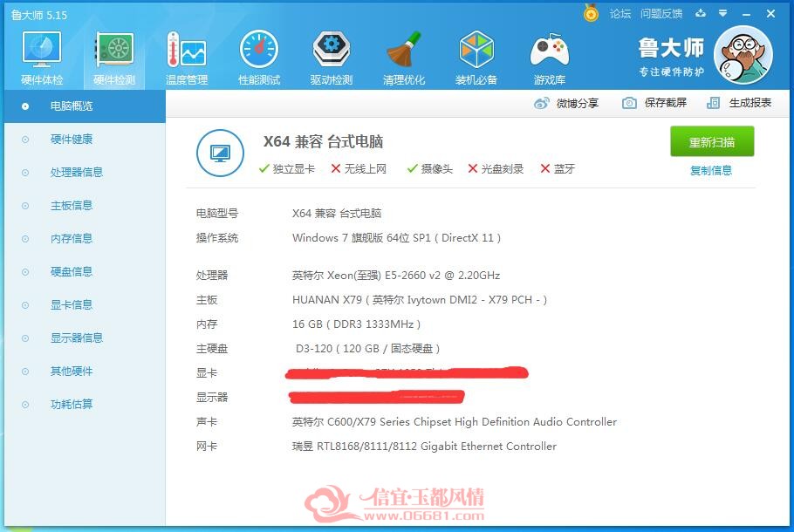The height and width of the screenshot is (532, 794).
Task: Click the skin icon beside 问题反馈
Action: coord(701,13)
